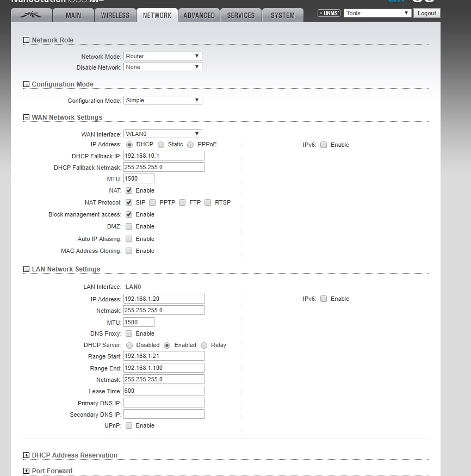Screen dimensions: 471x476
Task: Enable the DNS Proxy checkbox
Action: click(129, 333)
